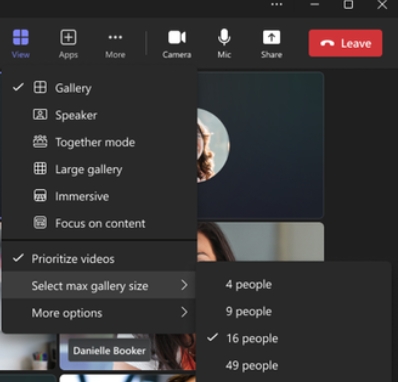This screenshot has width=406, height=382.
Task: Open the Share content tray
Action: (x=271, y=44)
